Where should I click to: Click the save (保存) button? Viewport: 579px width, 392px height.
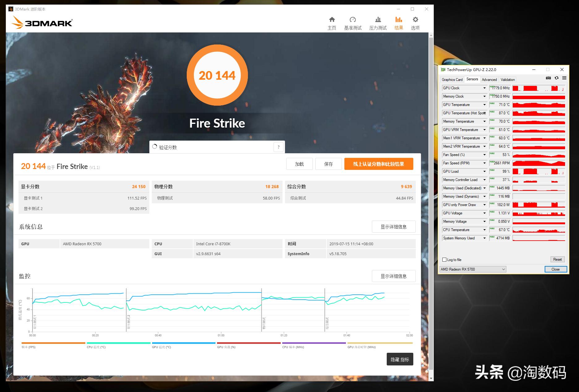coord(328,164)
